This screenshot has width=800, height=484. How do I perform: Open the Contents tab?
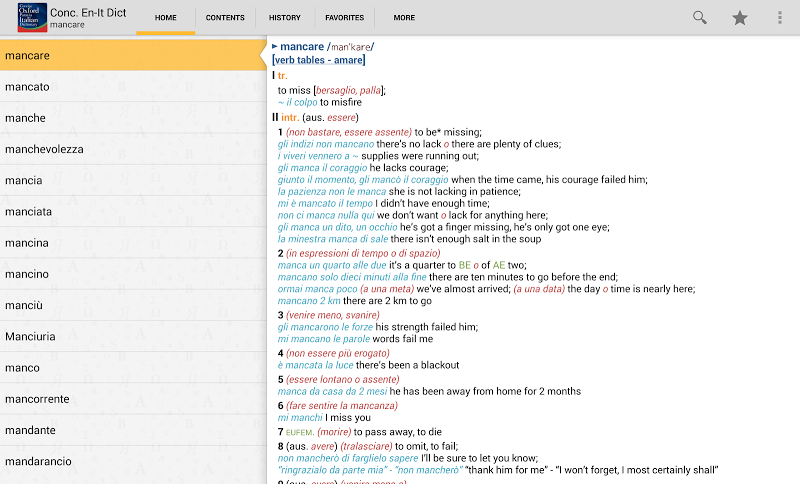pyautogui.click(x=225, y=18)
